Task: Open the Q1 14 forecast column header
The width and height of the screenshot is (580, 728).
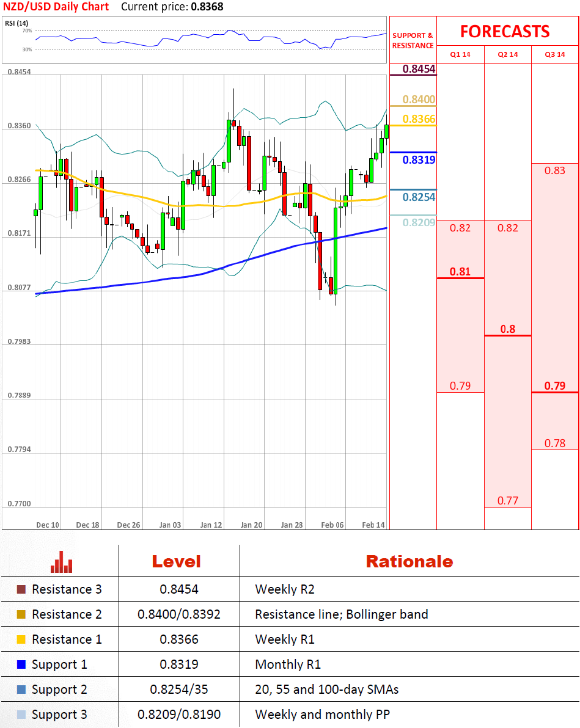Action: (460, 54)
